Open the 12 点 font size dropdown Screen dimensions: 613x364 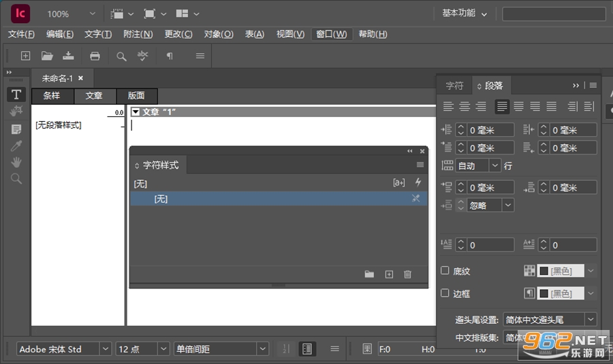pyautogui.click(x=163, y=349)
